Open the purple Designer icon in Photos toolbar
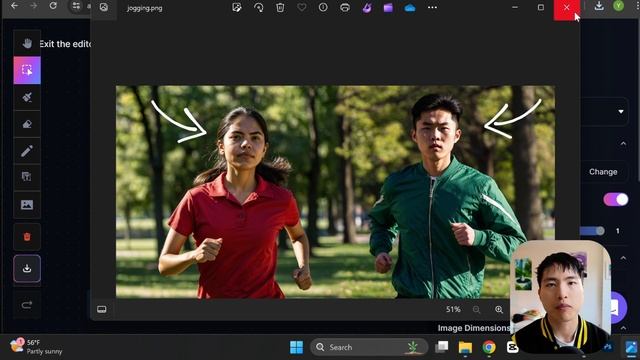Image resolution: width=640 pixels, height=360 pixels. [x=367, y=7]
